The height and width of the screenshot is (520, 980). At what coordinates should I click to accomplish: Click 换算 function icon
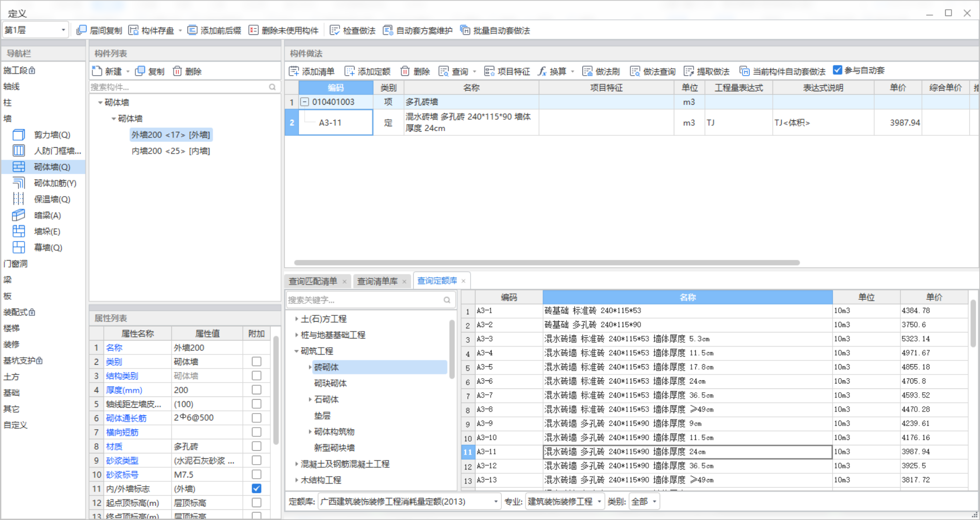543,71
